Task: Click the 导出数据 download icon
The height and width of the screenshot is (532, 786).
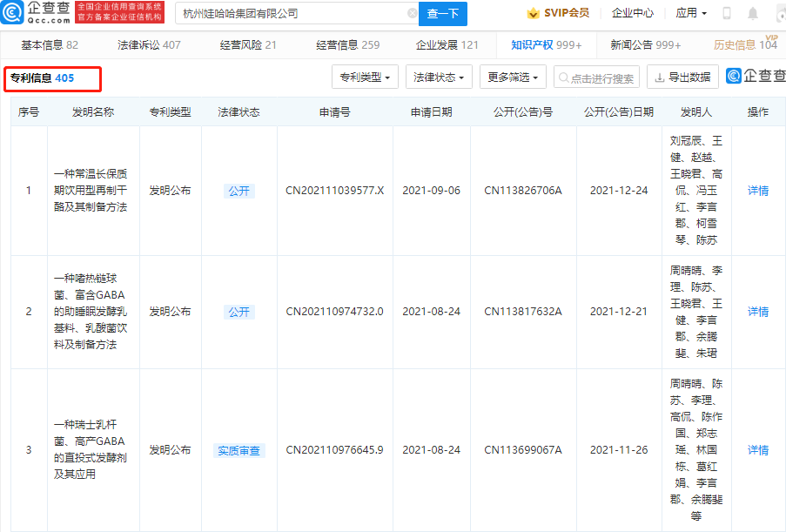Action: click(x=660, y=77)
